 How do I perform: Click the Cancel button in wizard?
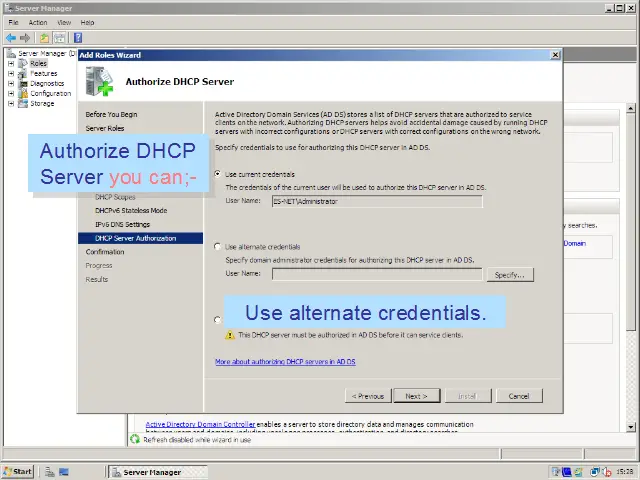[x=519, y=396]
